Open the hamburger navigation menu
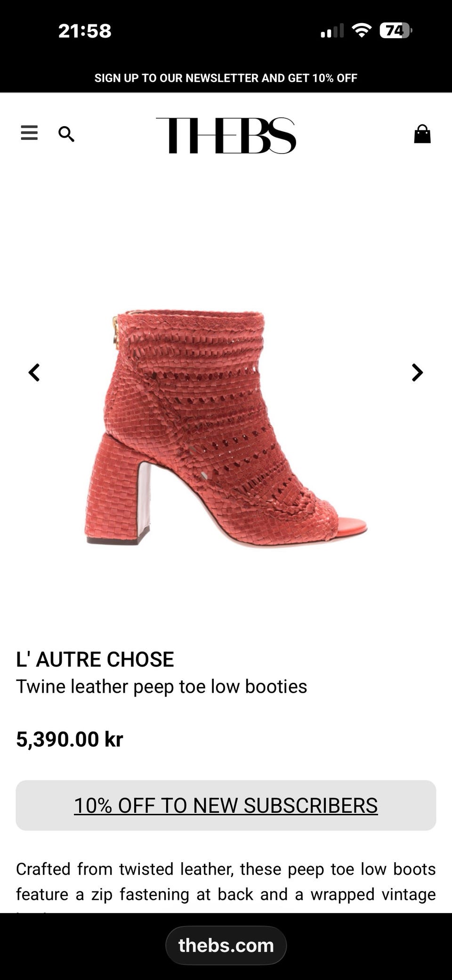452x980 pixels. tap(29, 133)
